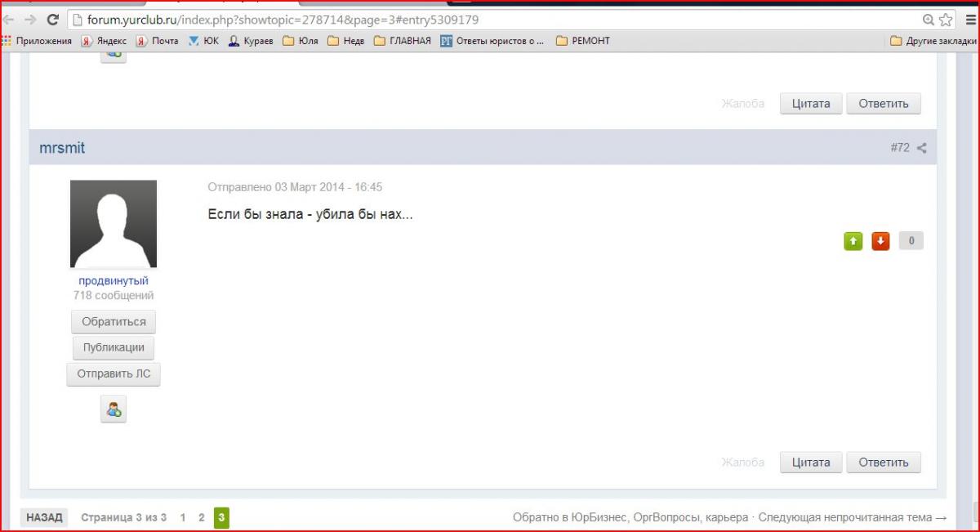The height and width of the screenshot is (532, 980).
Task: Reload the page with browser refresh icon
Action: [53, 20]
